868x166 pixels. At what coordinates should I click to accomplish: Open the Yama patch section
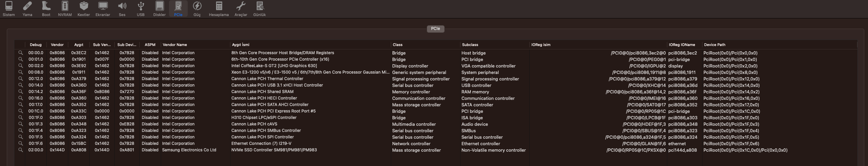[27, 9]
